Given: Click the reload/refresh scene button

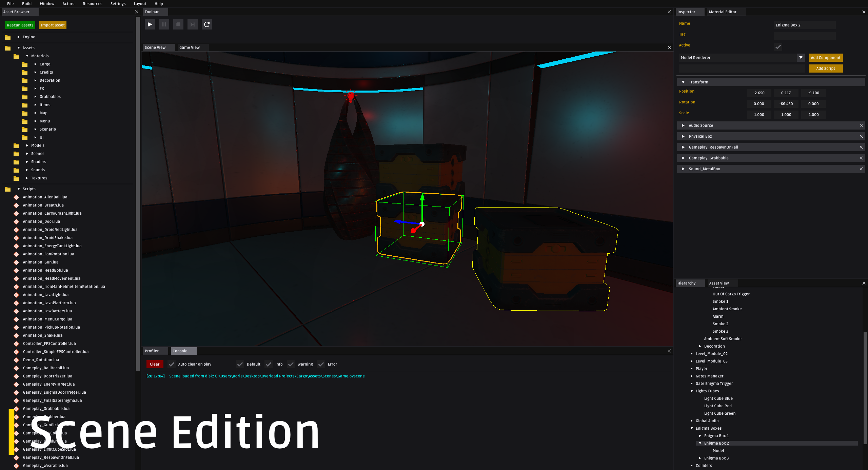Looking at the screenshot, I should [206, 24].
